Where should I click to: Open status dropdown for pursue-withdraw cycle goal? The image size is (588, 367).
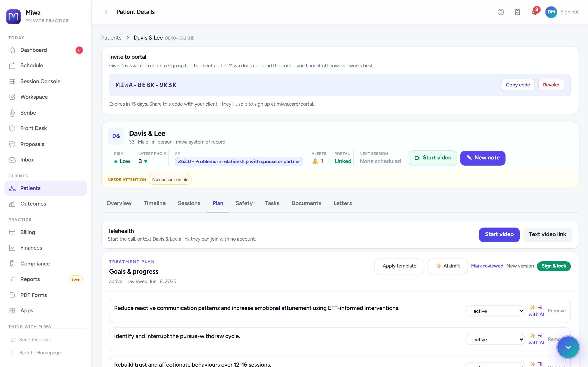(495, 339)
